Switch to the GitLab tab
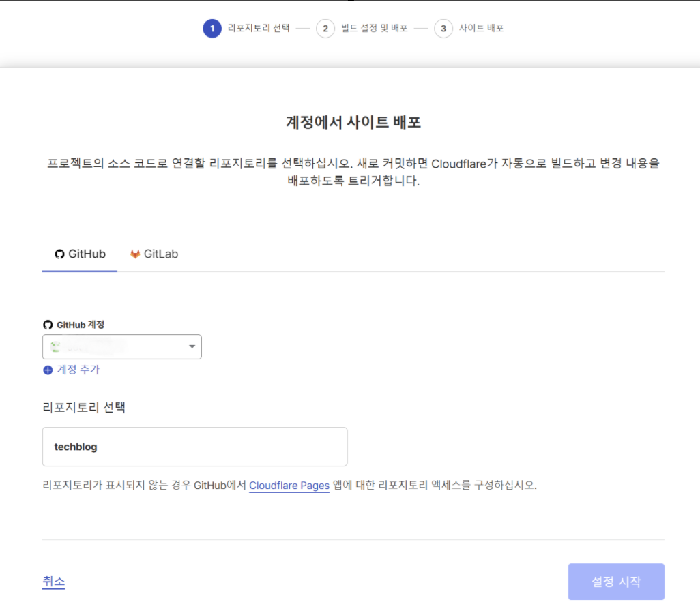The width and height of the screenshot is (700, 611). tap(154, 254)
